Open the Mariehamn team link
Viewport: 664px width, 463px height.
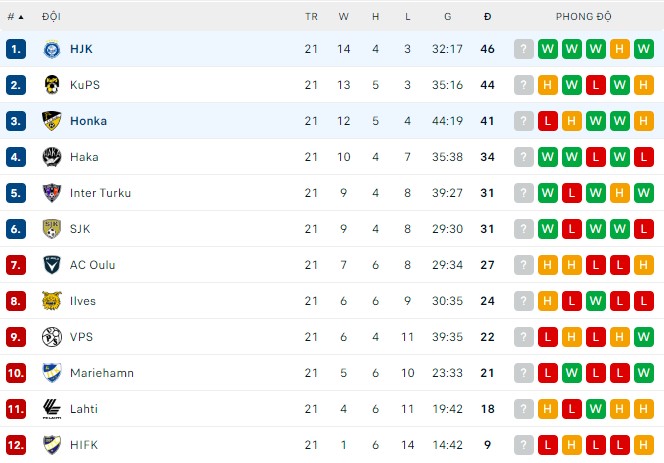point(101,373)
